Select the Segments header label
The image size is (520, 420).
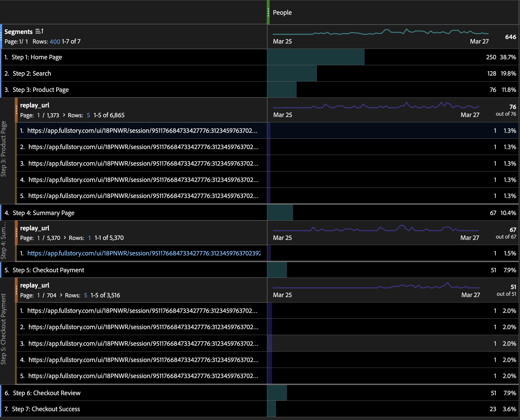(x=18, y=32)
